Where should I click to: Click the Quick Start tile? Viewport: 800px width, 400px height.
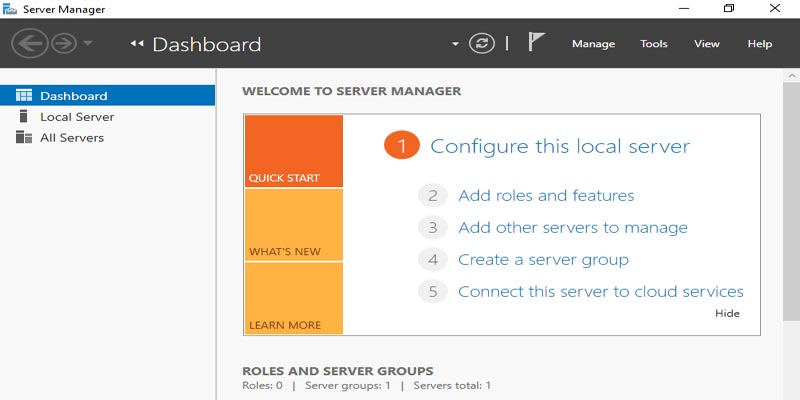point(293,151)
